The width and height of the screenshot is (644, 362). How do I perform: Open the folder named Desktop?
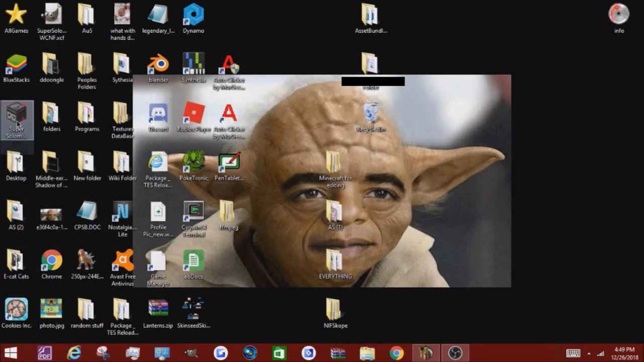[x=16, y=166]
